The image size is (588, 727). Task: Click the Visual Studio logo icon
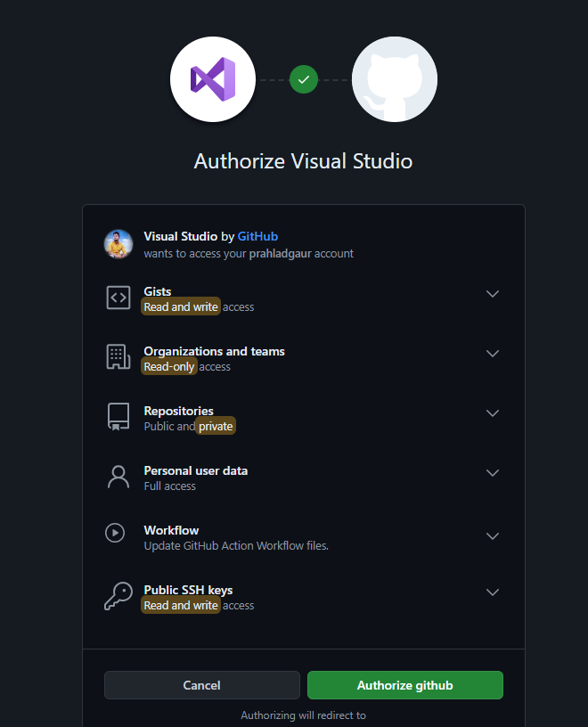pos(213,79)
